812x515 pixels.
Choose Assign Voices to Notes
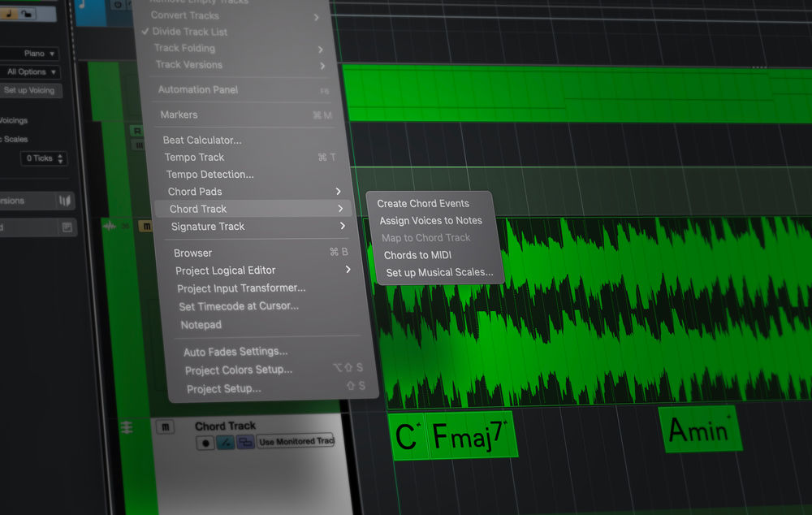tap(431, 221)
